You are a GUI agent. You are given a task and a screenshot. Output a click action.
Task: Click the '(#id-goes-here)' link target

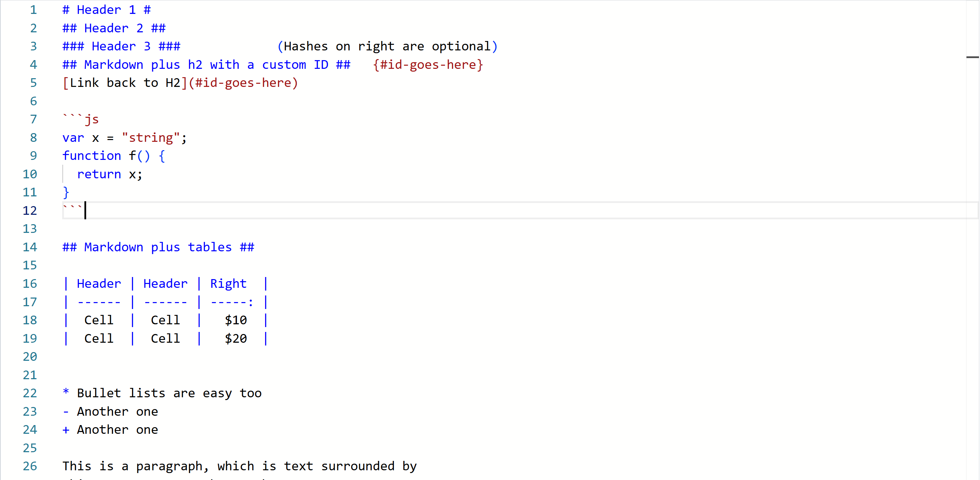tap(244, 83)
